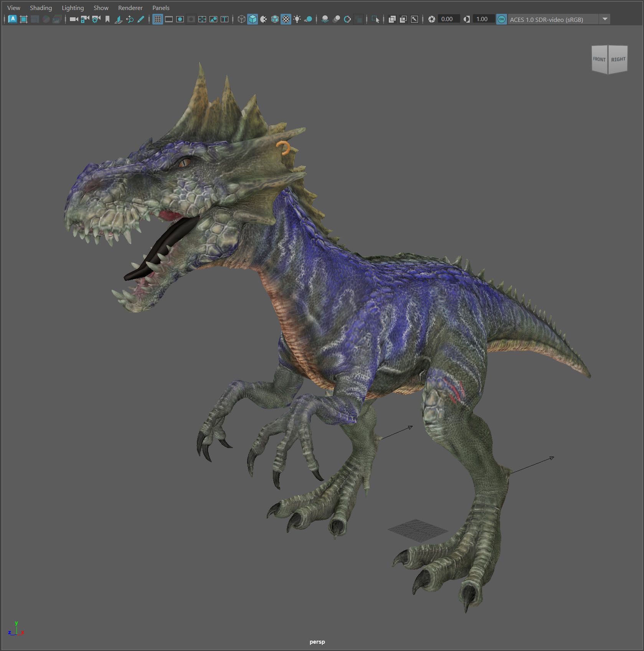Viewport: 644px width, 651px height.
Task: Toggle the Safe Title 'T' icon
Action: click(x=225, y=19)
